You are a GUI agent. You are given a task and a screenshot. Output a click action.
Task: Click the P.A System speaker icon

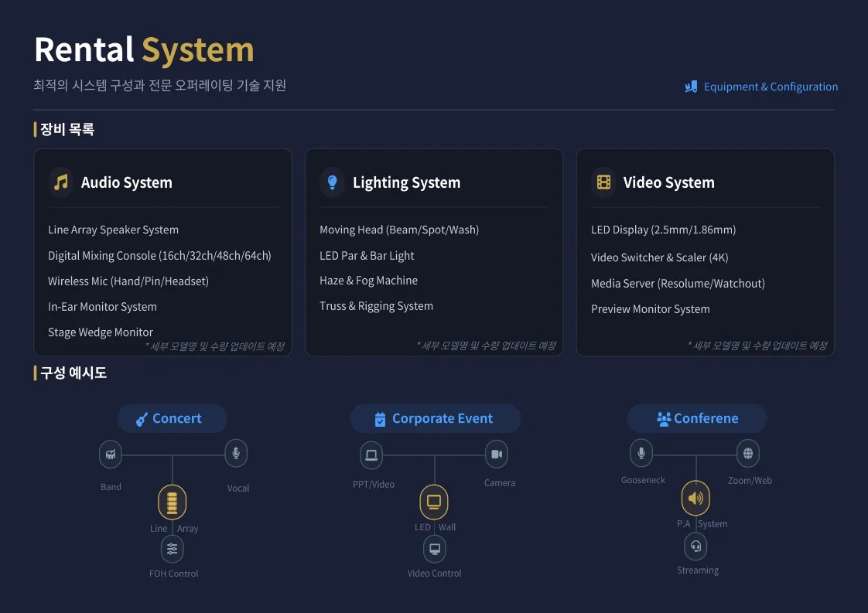tap(695, 498)
